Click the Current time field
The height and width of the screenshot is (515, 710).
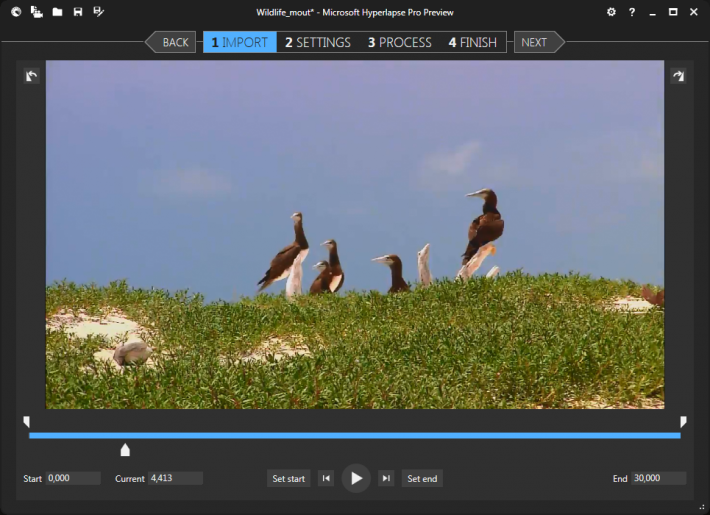(175, 478)
